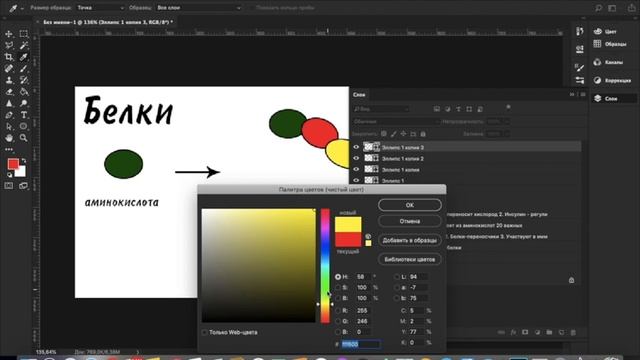Open the Образец Все слои dropdown

click(x=199, y=8)
